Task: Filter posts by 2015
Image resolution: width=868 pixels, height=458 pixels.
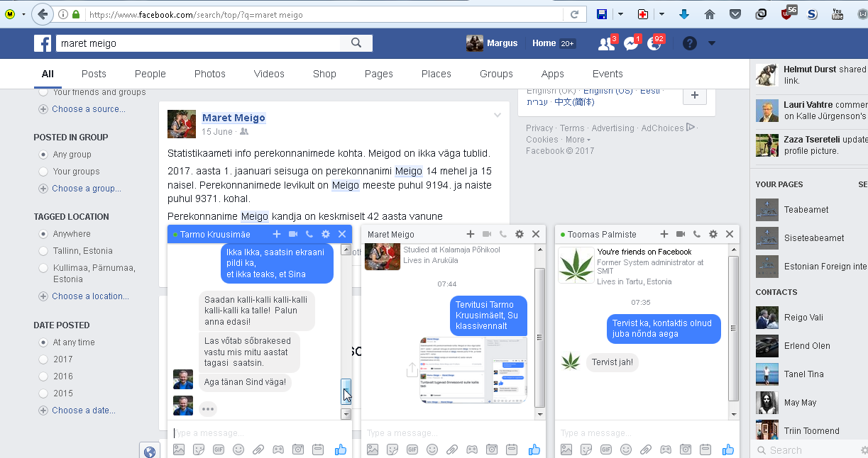Action: [x=44, y=393]
